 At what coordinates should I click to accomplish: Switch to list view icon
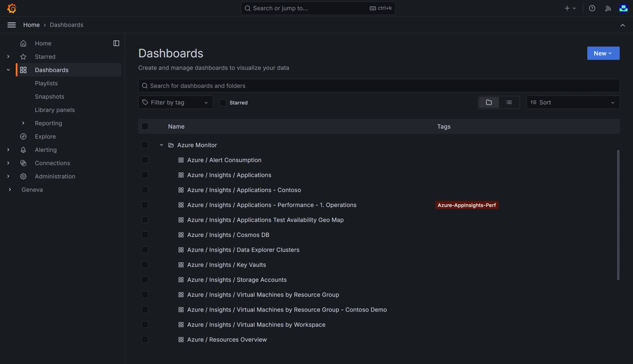pyautogui.click(x=509, y=103)
